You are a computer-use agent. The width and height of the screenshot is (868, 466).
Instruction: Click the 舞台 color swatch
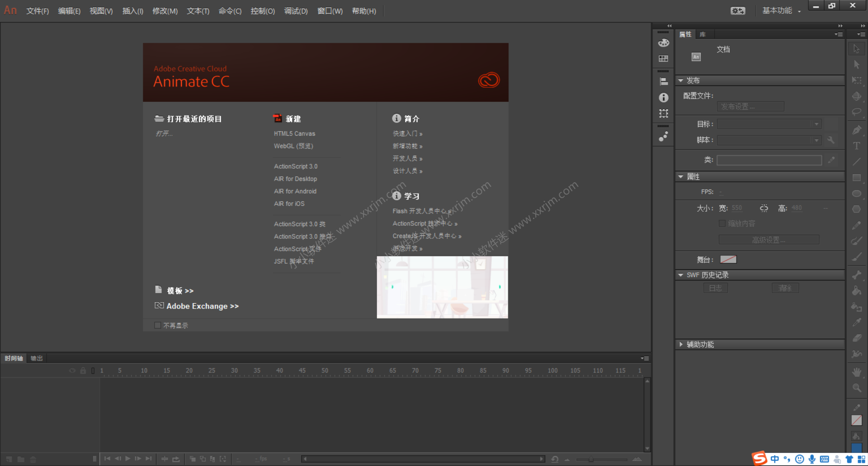[728, 259]
